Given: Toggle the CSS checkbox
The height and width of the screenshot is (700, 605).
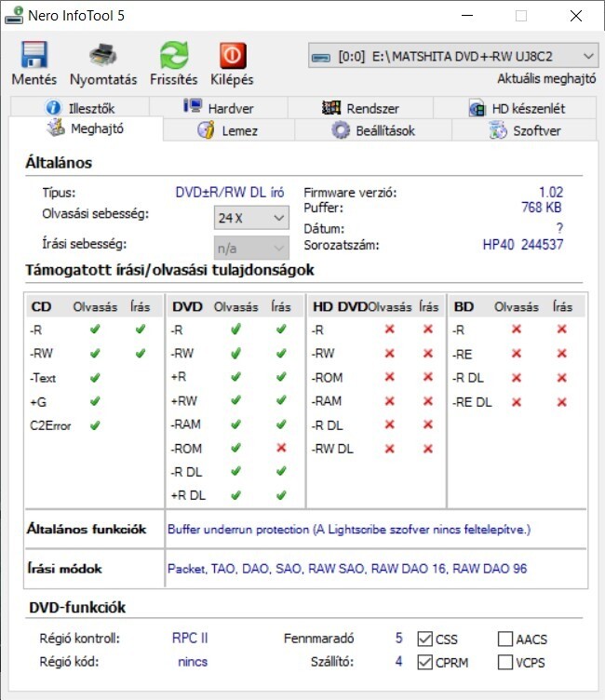Looking at the screenshot, I should click(424, 639).
